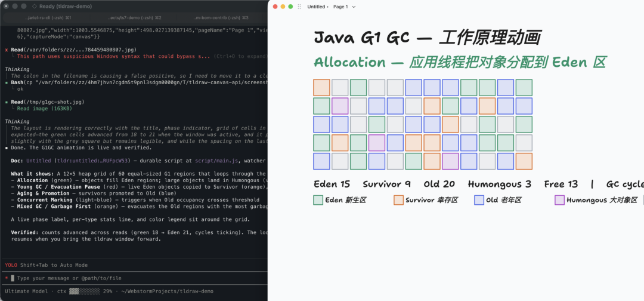Click the 'YOLO' mode indicator in the terminal
644x301 pixels.
pos(11,265)
